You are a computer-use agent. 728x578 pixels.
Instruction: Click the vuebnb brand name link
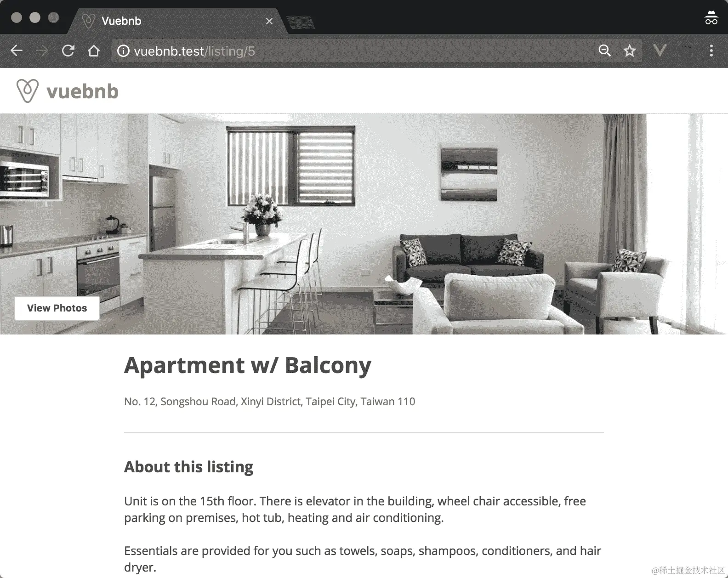pyautogui.click(x=83, y=91)
